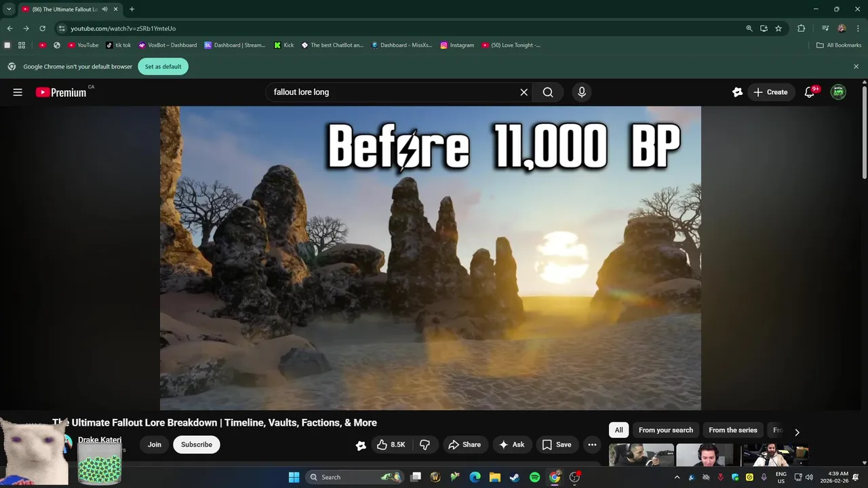Mute the tab via speaker icon
868x488 pixels.
tap(104, 9)
